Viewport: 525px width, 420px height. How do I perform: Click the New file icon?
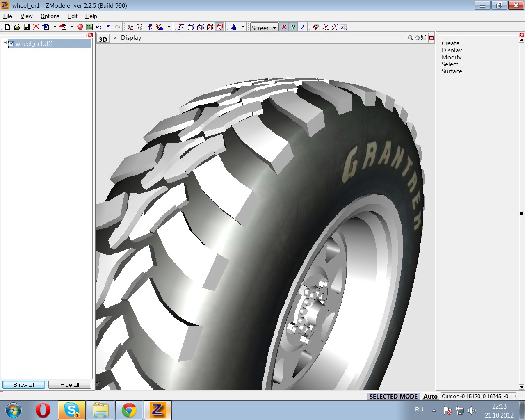[x=7, y=27]
